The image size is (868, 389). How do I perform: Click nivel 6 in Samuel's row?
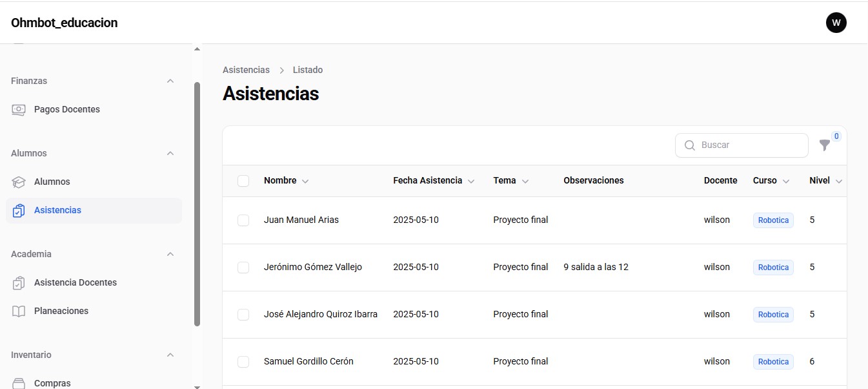[x=812, y=361]
